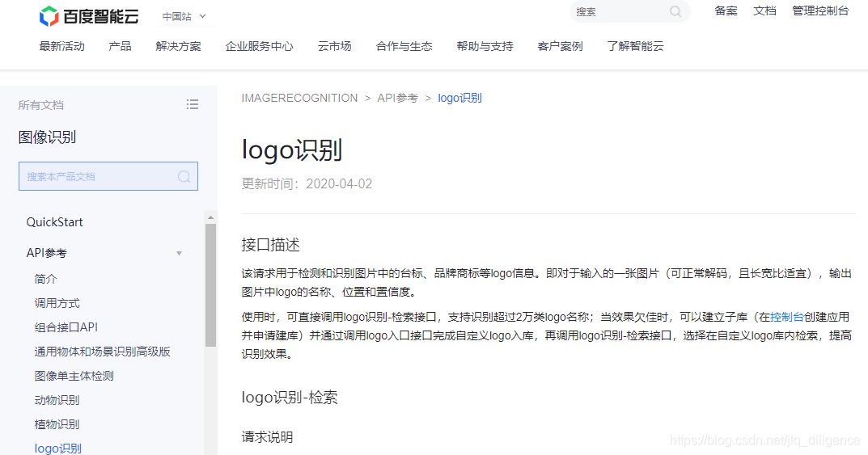
Task: Open the 合作与生态 menu
Action: (x=404, y=46)
